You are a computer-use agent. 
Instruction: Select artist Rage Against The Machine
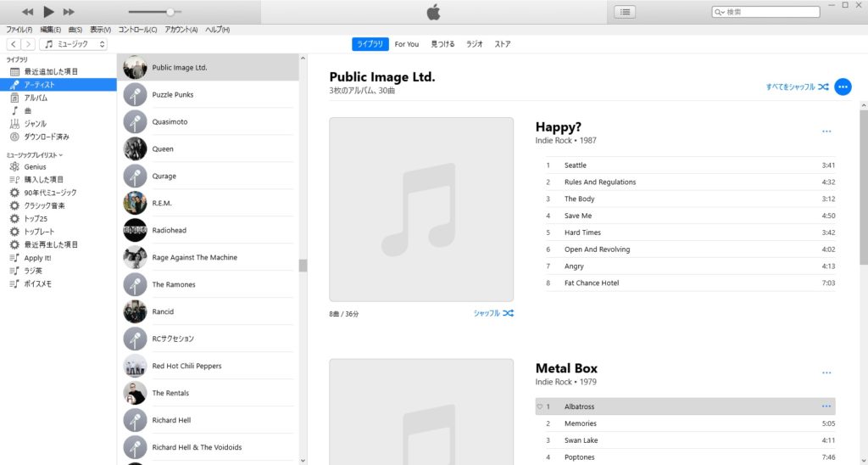[208, 258]
